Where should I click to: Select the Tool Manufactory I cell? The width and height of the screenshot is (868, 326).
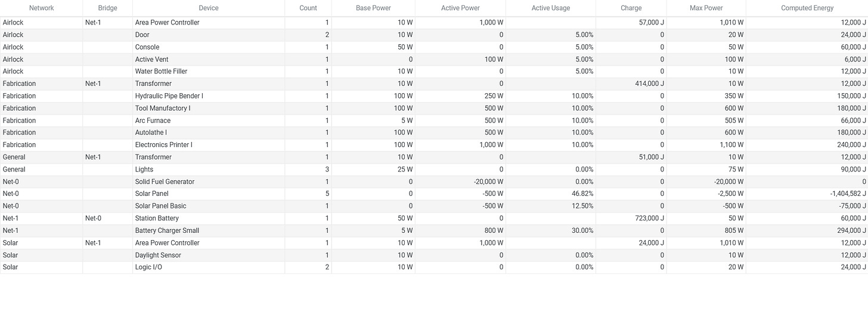click(209, 109)
